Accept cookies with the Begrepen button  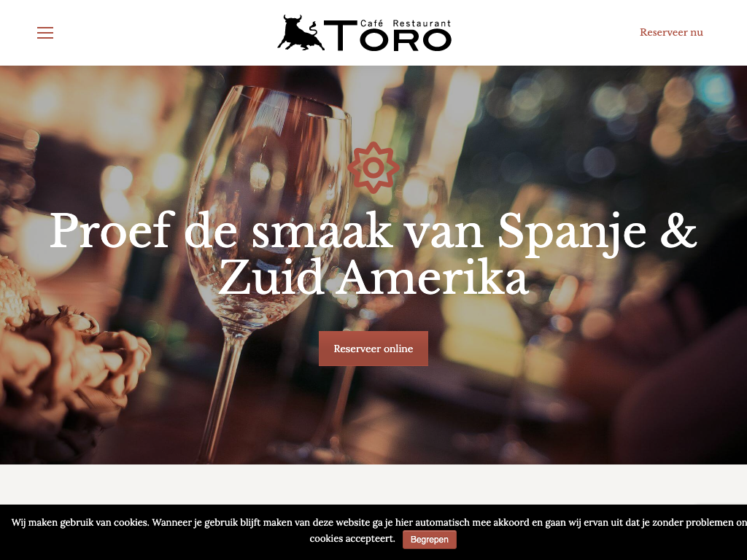tap(430, 540)
